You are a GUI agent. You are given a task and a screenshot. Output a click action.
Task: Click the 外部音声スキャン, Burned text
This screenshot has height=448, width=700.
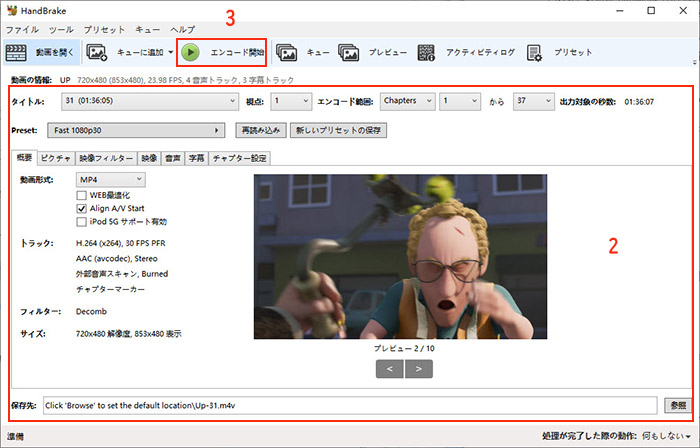[122, 274]
